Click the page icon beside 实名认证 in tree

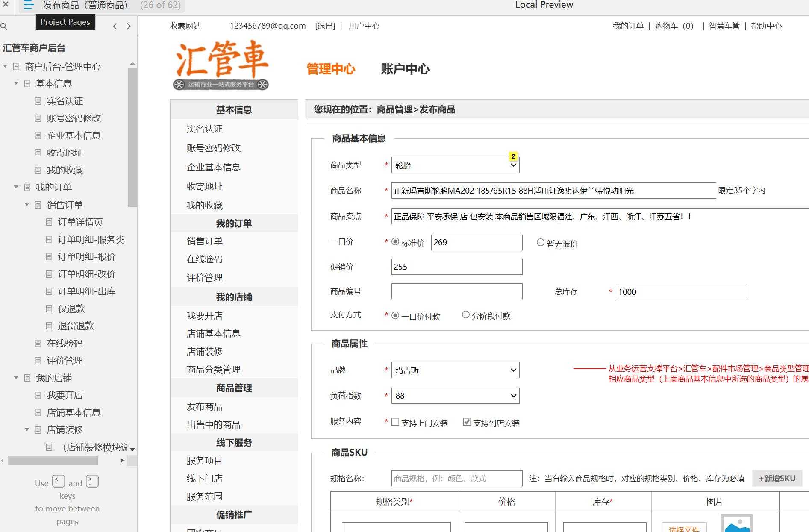[x=38, y=101]
